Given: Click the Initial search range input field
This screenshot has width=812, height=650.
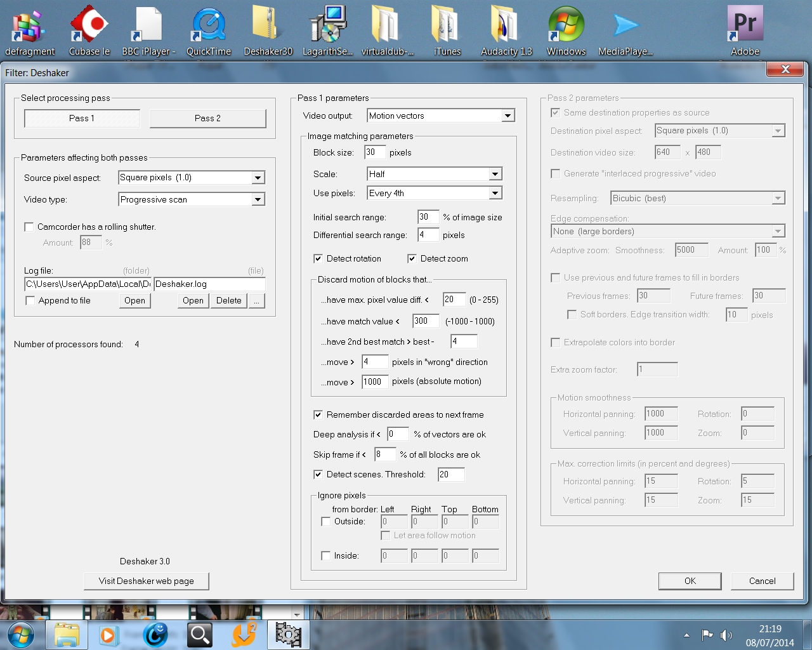Looking at the screenshot, I should pyautogui.click(x=427, y=217).
